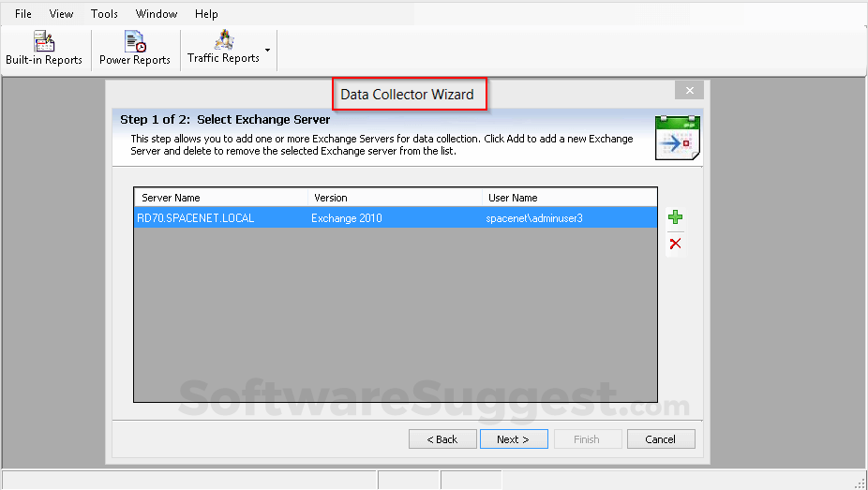Expand the Traffic Reports dropdown arrow
868x490 pixels.
click(x=267, y=50)
